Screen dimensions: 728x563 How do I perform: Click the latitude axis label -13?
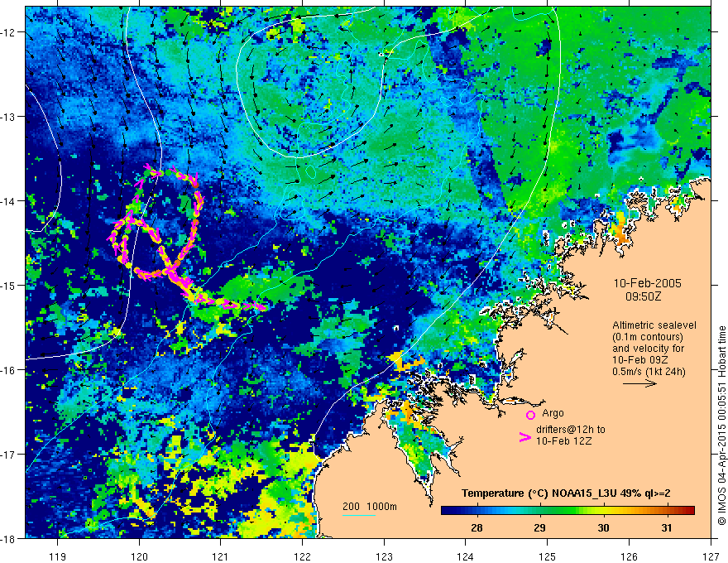click(9, 117)
